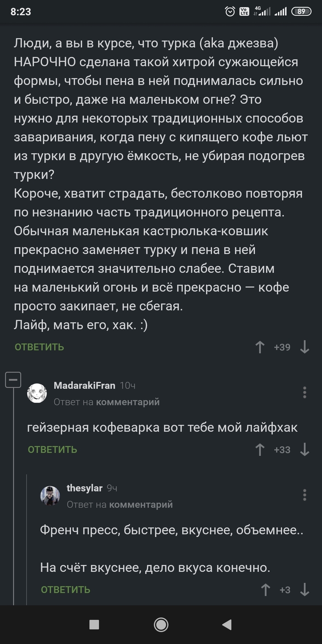This screenshot has width=322, height=644.
Task: Open thesylar username link
Action: click(x=84, y=488)
